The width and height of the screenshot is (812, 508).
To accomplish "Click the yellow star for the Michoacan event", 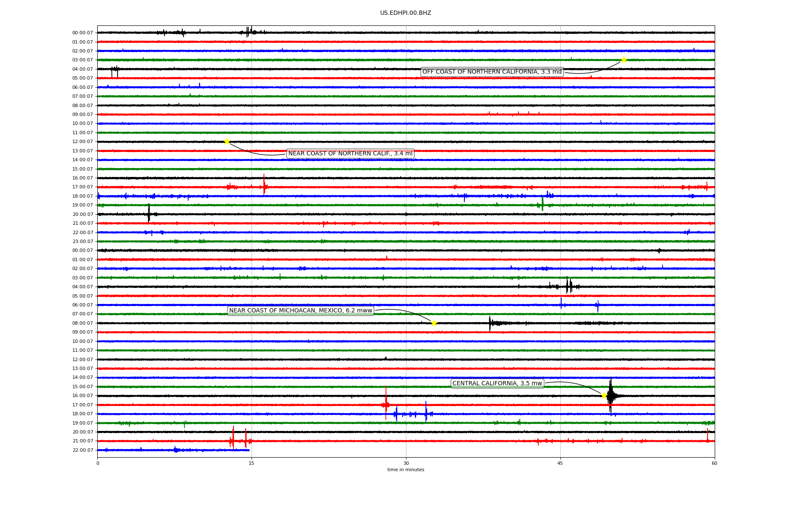I will pos(434,323).
